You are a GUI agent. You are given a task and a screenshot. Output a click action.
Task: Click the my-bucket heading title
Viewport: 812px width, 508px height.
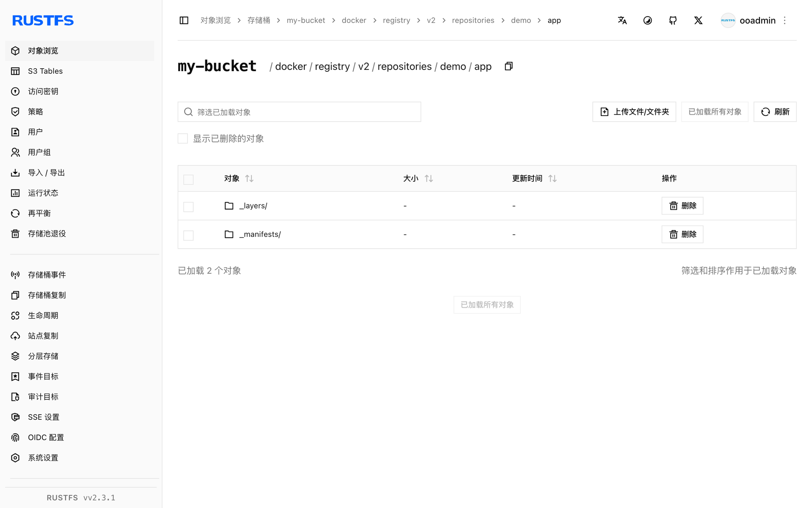click(x=217, y=66)
